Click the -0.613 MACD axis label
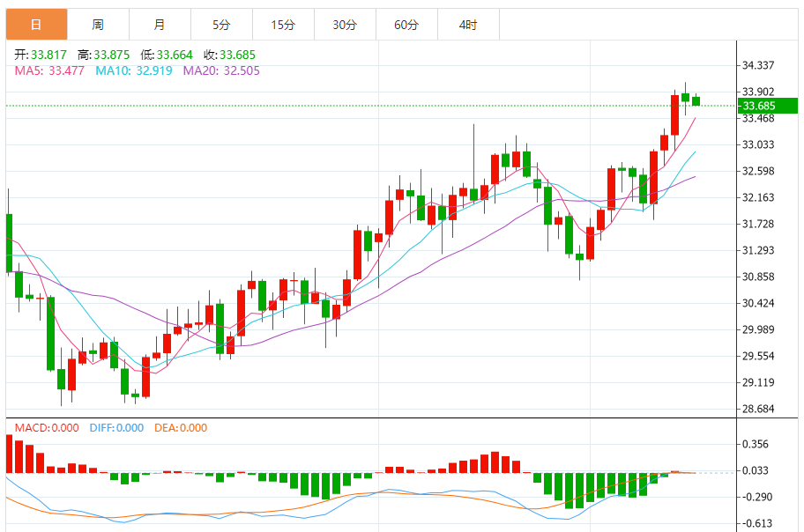This screenshot has height=532, width=804. 756,524
